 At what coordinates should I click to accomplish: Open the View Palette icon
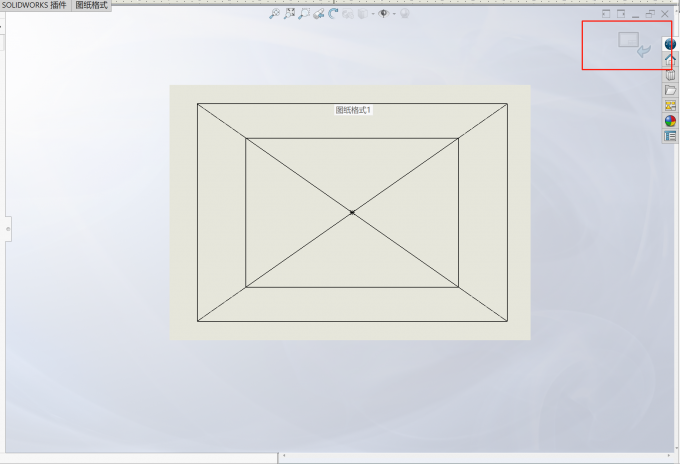tap(670, 105)
